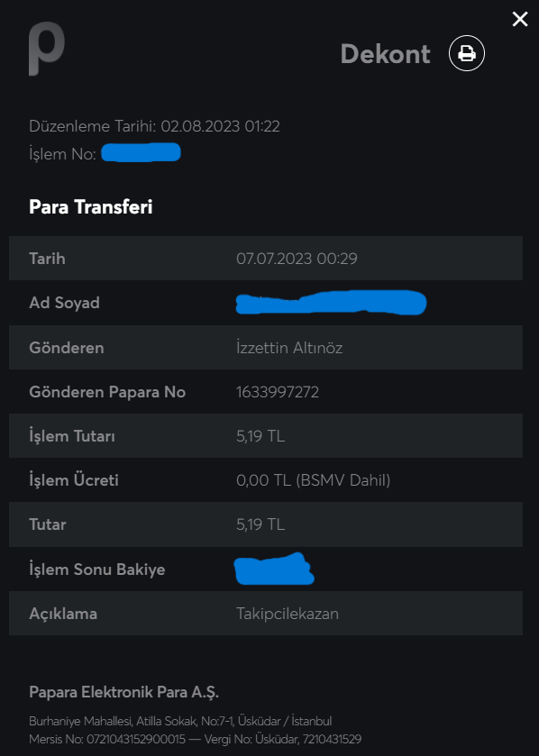The height and width of the screenshot is (756, 539).
Task: Click the Gönderen row label
Action: pyautogui.click(x=67, y=348)
